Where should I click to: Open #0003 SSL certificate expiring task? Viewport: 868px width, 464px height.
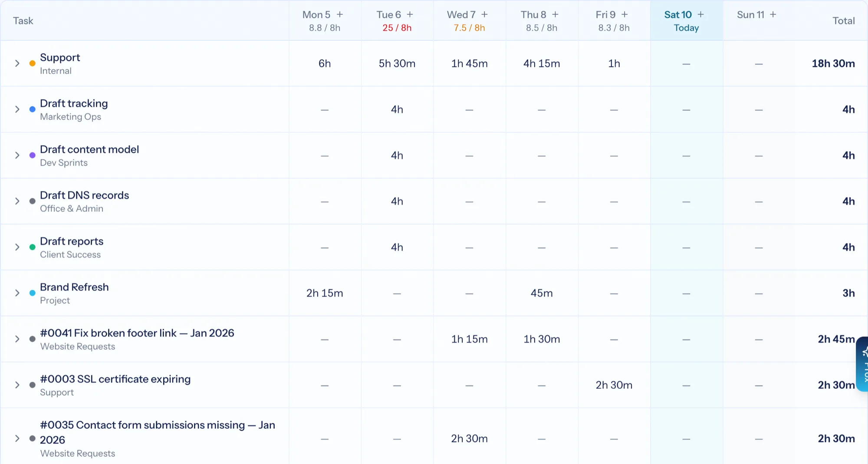coord(115,379)
